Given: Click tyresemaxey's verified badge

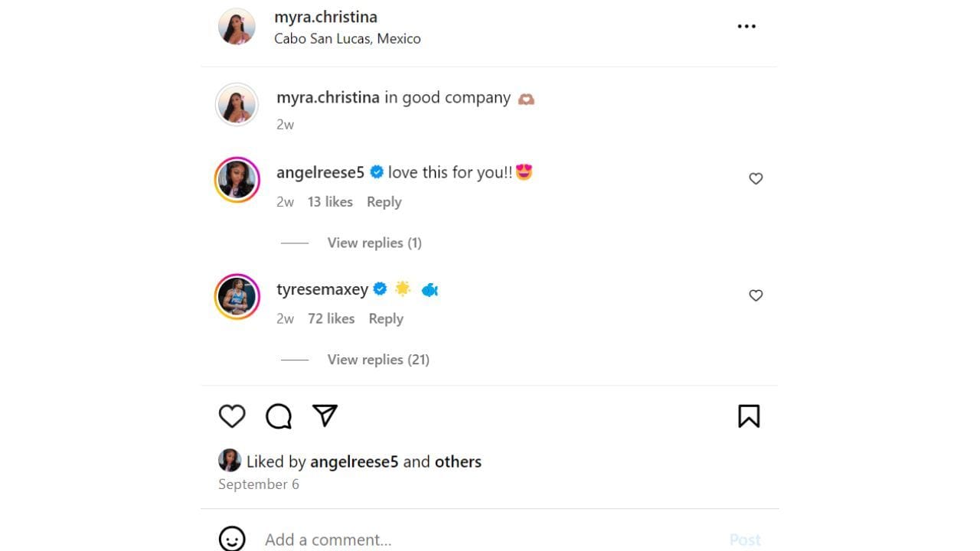Looking at the screenshot, I should (x=380, y=289).
